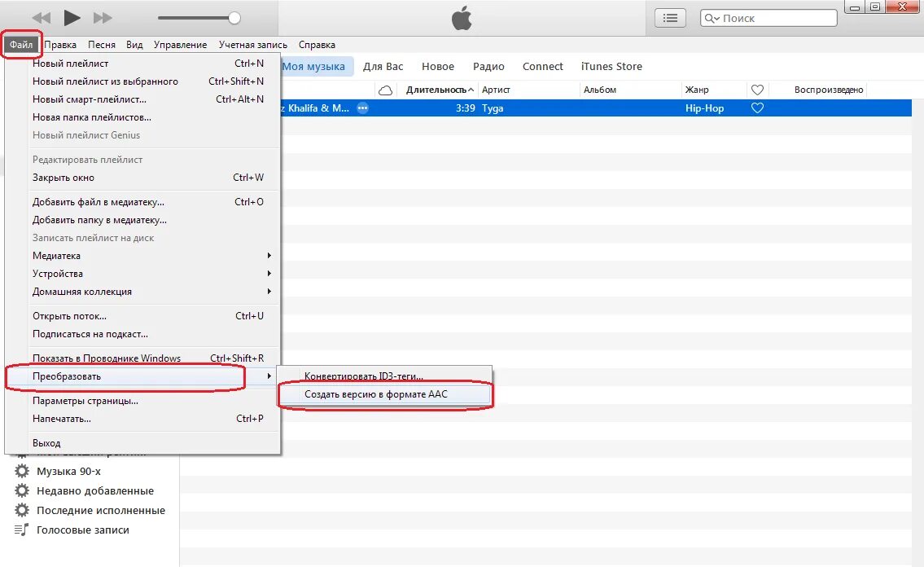Click the iCloud status column header icon
Viewport: 924px width, 567px height.
385,90
